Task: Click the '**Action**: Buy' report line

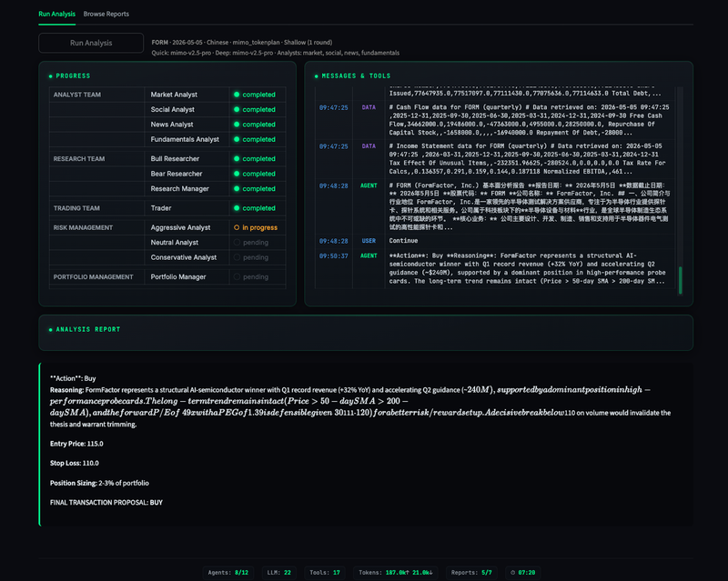Action: coord(73,378)
